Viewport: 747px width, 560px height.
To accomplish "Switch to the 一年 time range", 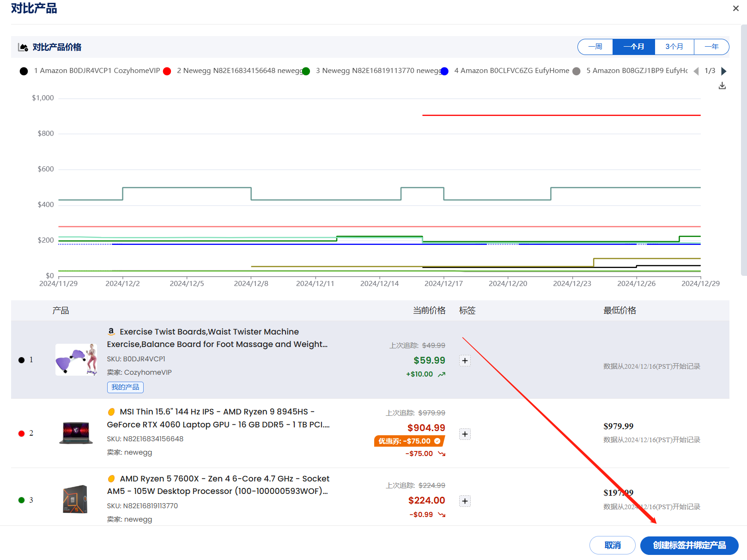I will click(x=711, y=47).
